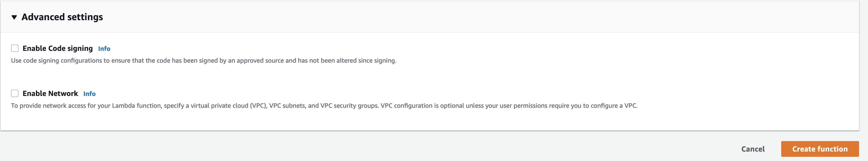Click the code signing description sentence
The height and width of the screenshot is (161, 868).
pyautogui.click(x=204, y=61)
